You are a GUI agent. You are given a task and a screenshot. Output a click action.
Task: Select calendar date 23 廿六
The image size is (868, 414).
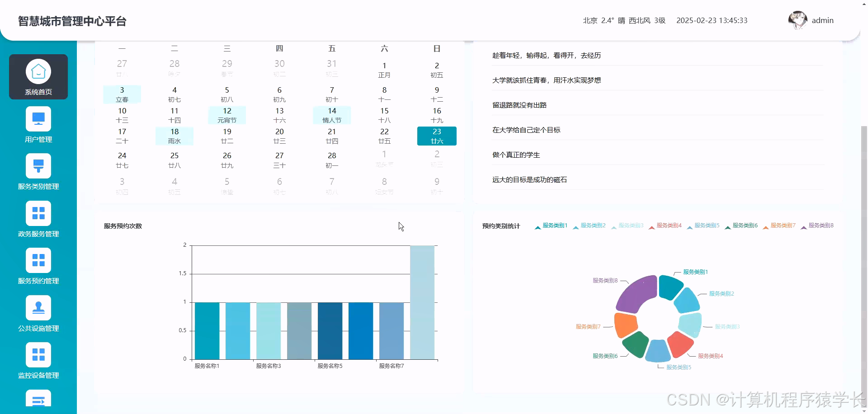437,136
